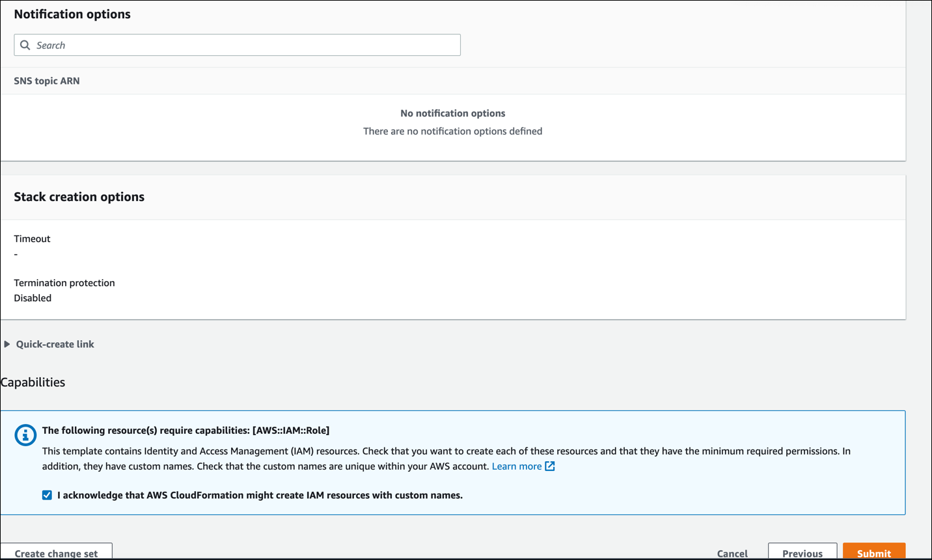Screen dimensions: 932x560
Task: Open the Learn more link
Action: [x=517, y=466]
